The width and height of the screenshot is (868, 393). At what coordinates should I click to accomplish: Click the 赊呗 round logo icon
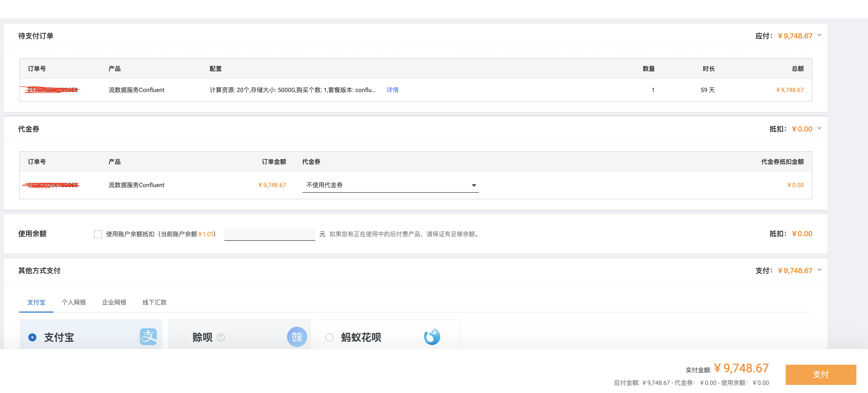click(297, 337)
